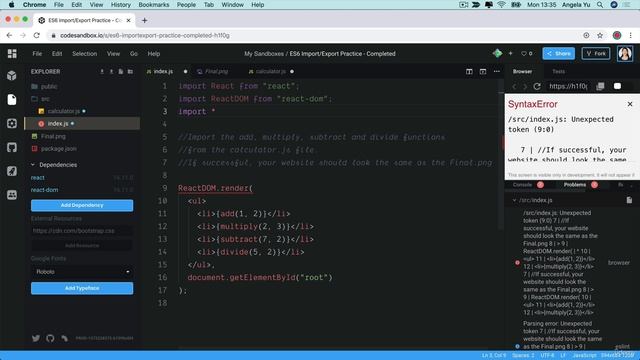Open the editor more options ellipsis
The height and width of the screenshot is (360, 640).
[x=497, y=71]
